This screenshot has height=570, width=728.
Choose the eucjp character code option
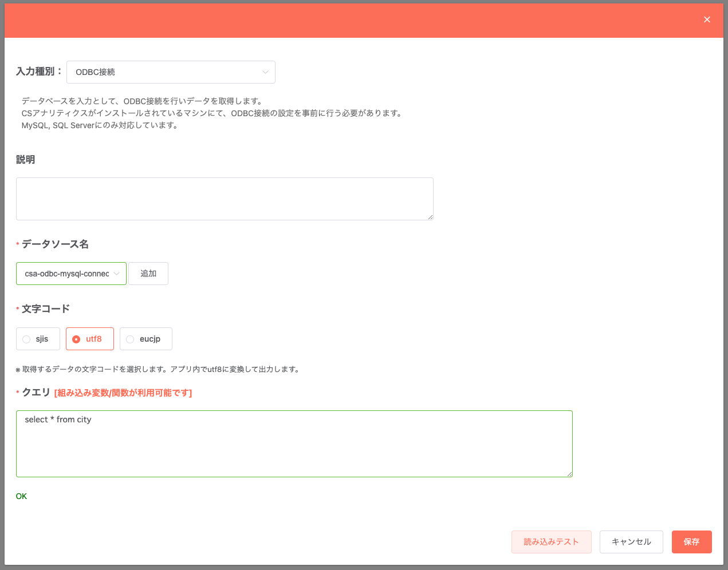click(x=146, y=339)
